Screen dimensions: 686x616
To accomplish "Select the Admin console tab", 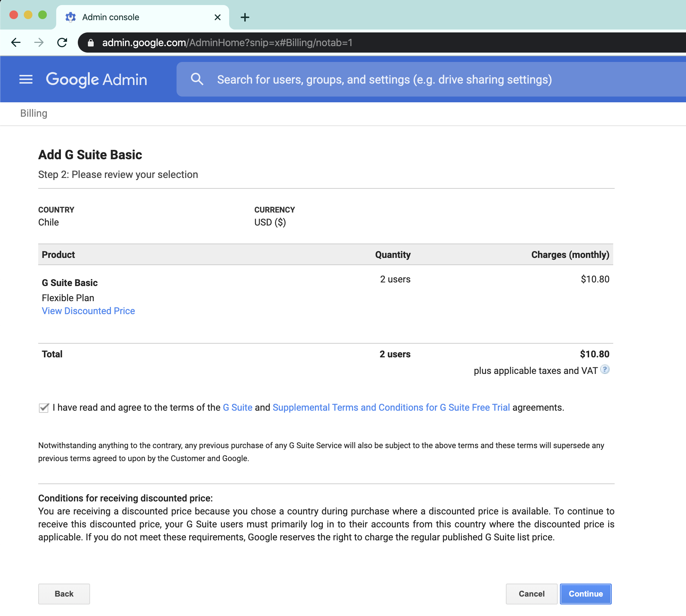I will pyautogui.click(x=142, y=17).
